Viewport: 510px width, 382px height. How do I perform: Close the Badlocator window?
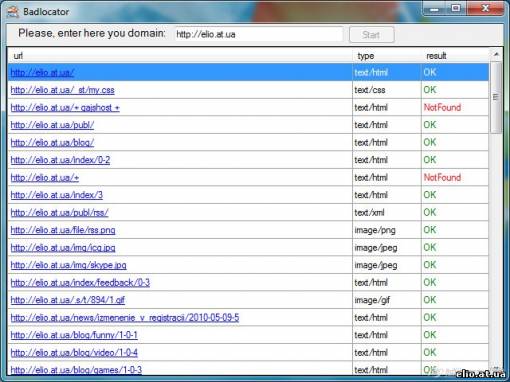coord(485,9)
